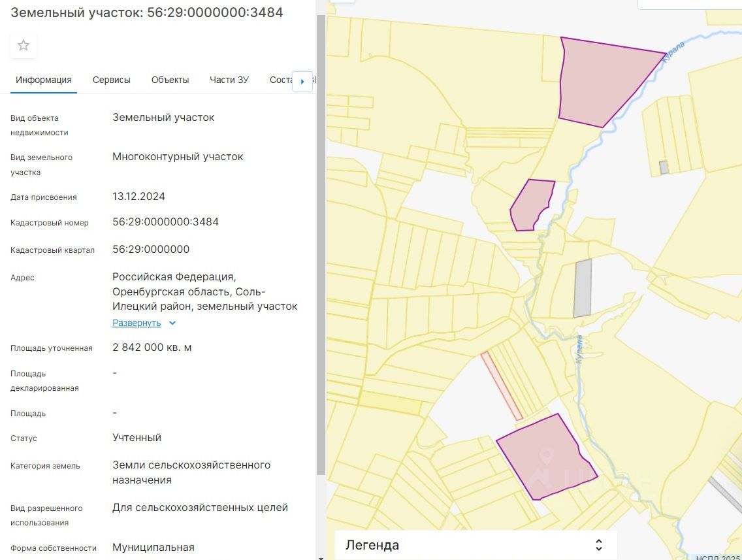Click the area value 2 842 000 кв. м
742x560 pixels.
[152, 347]
